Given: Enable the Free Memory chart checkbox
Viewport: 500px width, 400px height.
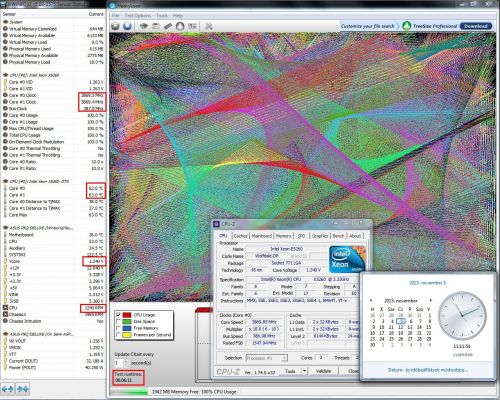Looking at the screenshot, I should pos(118,328).
